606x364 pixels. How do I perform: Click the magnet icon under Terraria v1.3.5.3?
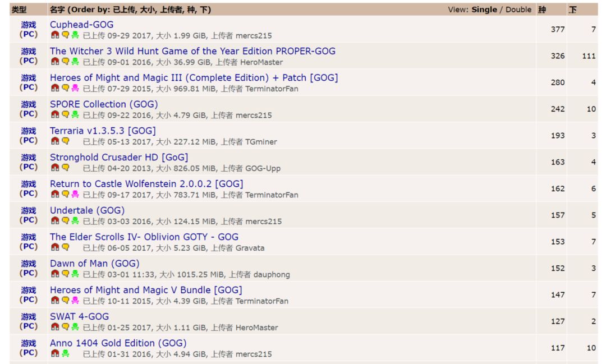[x=55, y=141]
